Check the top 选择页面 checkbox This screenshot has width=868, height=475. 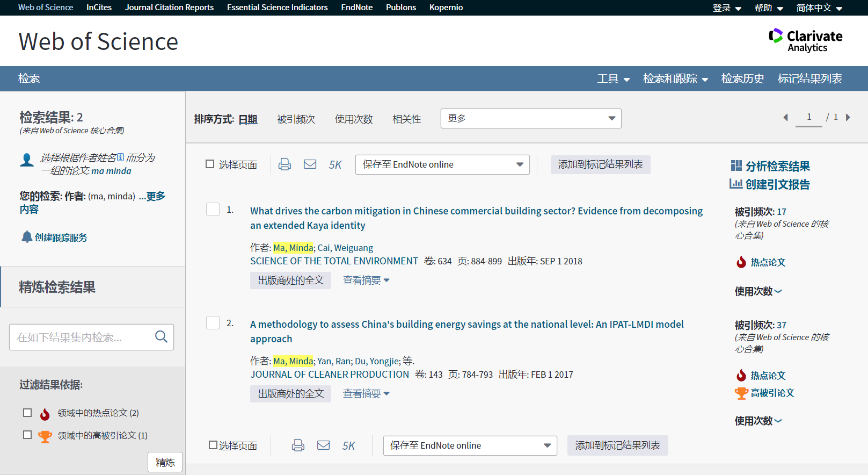210,164
